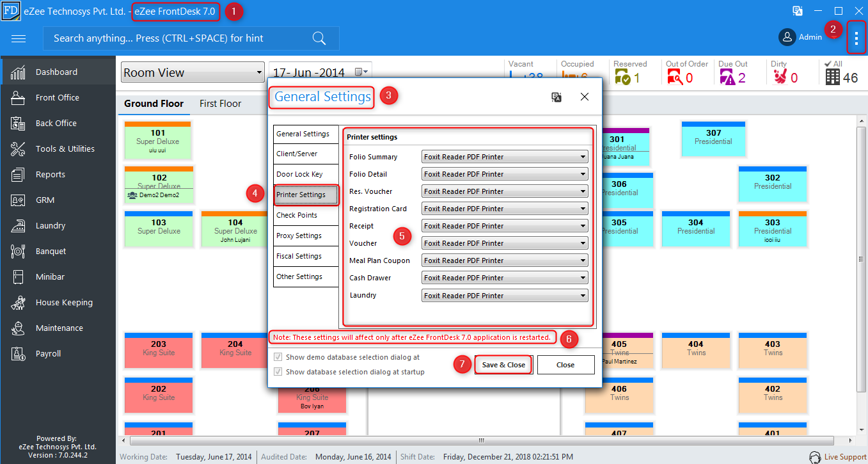Viewport: 868px width, 464px height.
Task: Select room 104 John Lujani tile
Action: pos(235,229)
